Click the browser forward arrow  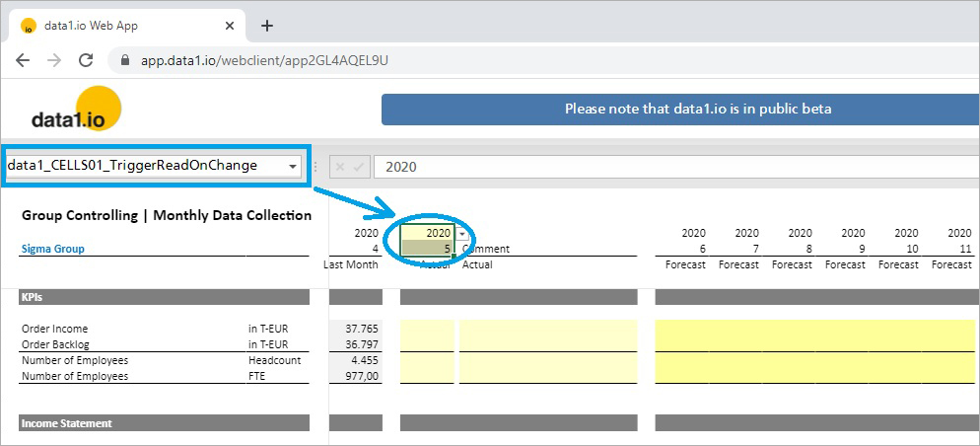[x=54, y=60]
